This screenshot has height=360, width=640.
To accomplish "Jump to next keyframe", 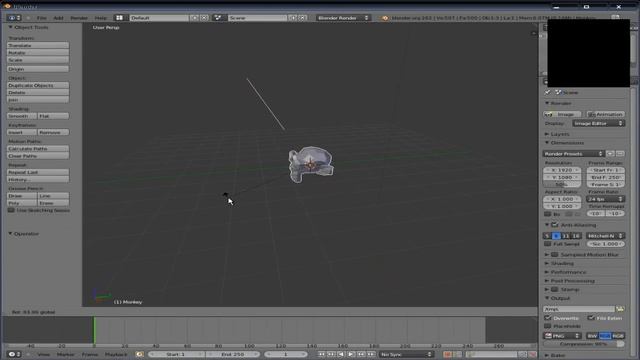I will [x=361, y=354].
